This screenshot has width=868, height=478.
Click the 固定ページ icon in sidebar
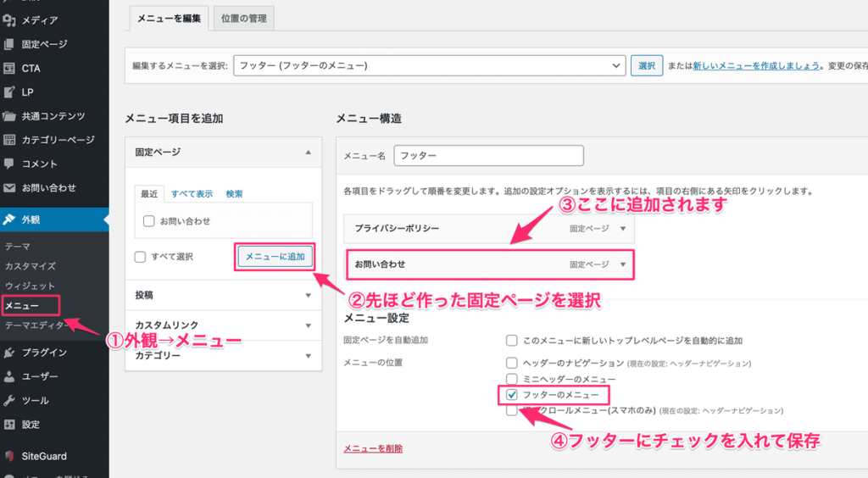coord(9,44)
